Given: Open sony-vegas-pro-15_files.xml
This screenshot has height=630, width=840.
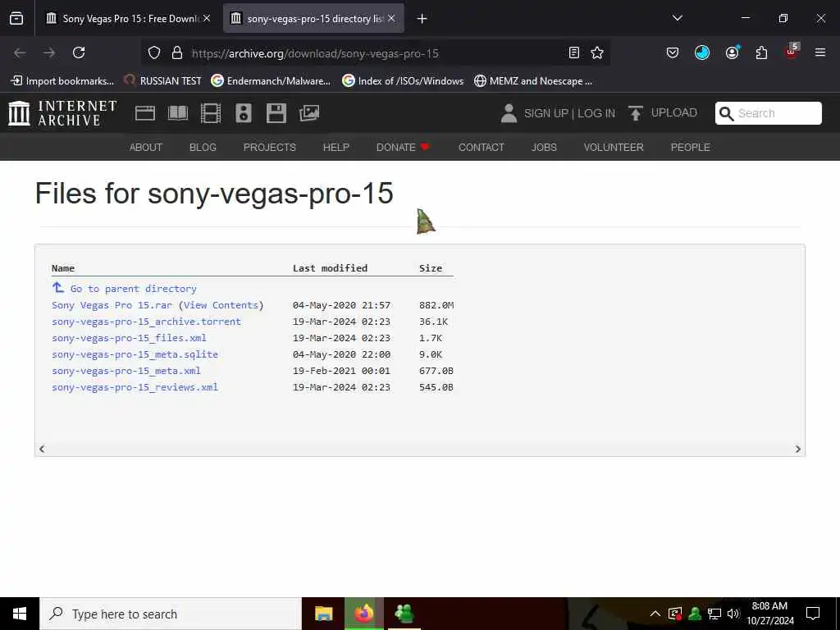Looking at the screenshot, I should pos(129,338).
